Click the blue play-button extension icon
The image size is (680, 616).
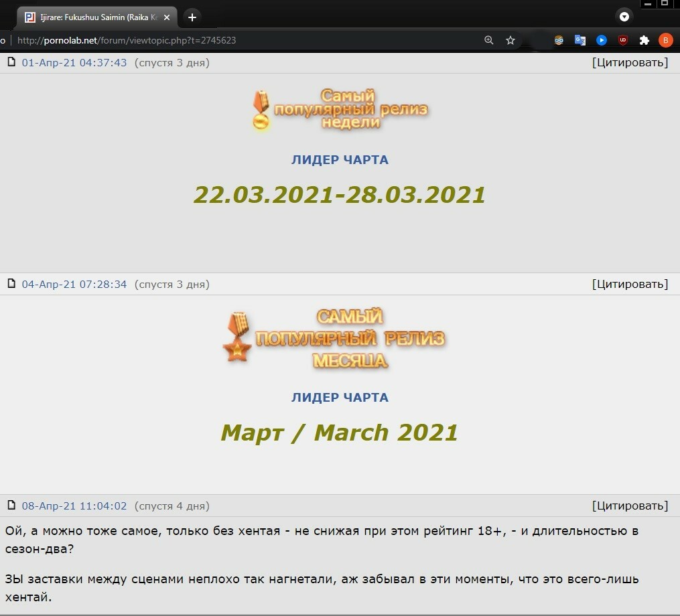tap(602, 40)
